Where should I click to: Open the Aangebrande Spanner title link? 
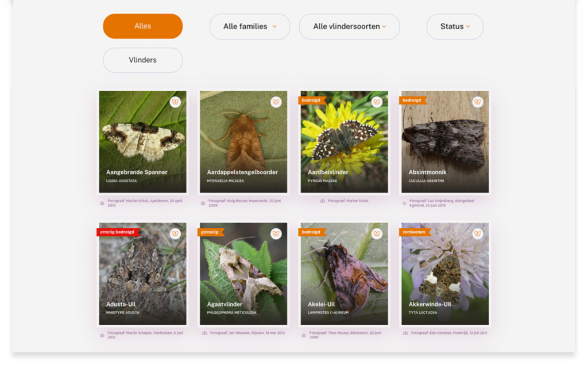tap(137, 172)
